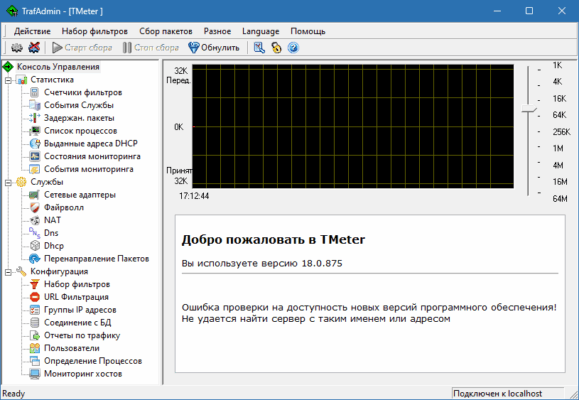Image resolution: width=579 pixels, height=400 pixels.
Task: Set the graph scale slider to 16M
Action: click(x=528, y=178)
